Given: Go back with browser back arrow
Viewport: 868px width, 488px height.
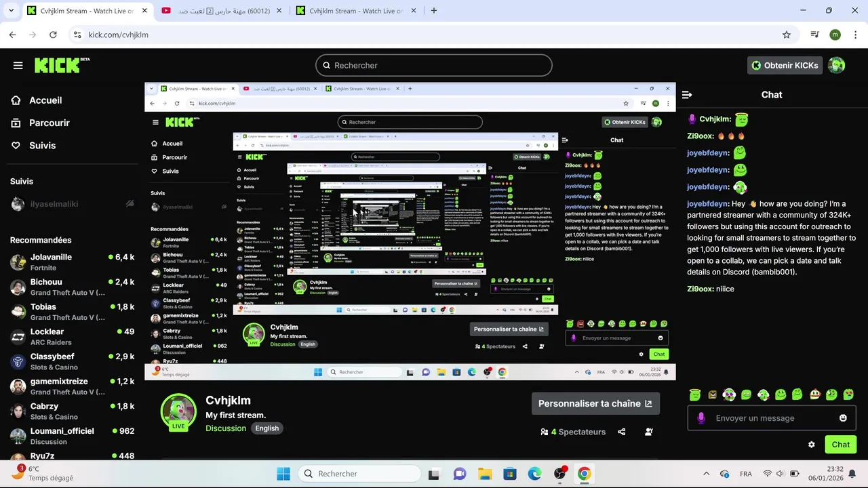Looking at the screenshot, I should click(12, 35).
